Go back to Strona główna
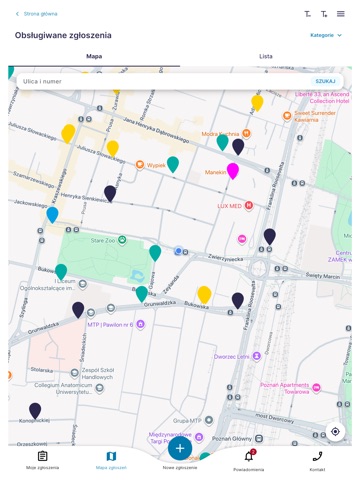The height and width of the screenshot is (480, 360). (36, 14)
